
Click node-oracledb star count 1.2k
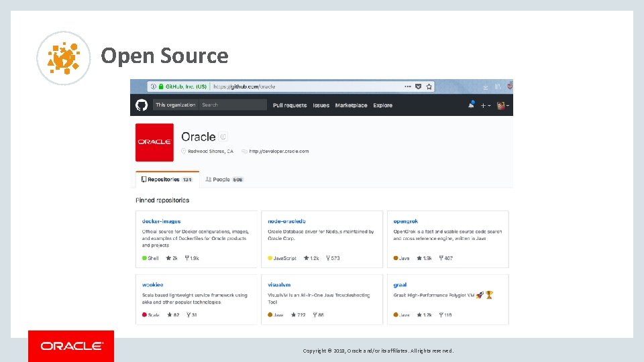(311, 258)
